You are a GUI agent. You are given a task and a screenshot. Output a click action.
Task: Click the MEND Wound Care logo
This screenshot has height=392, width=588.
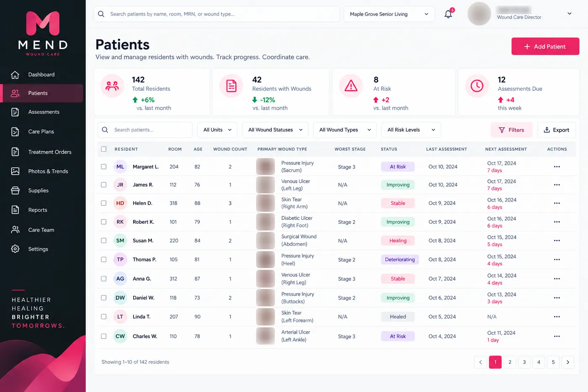(43, 34)
